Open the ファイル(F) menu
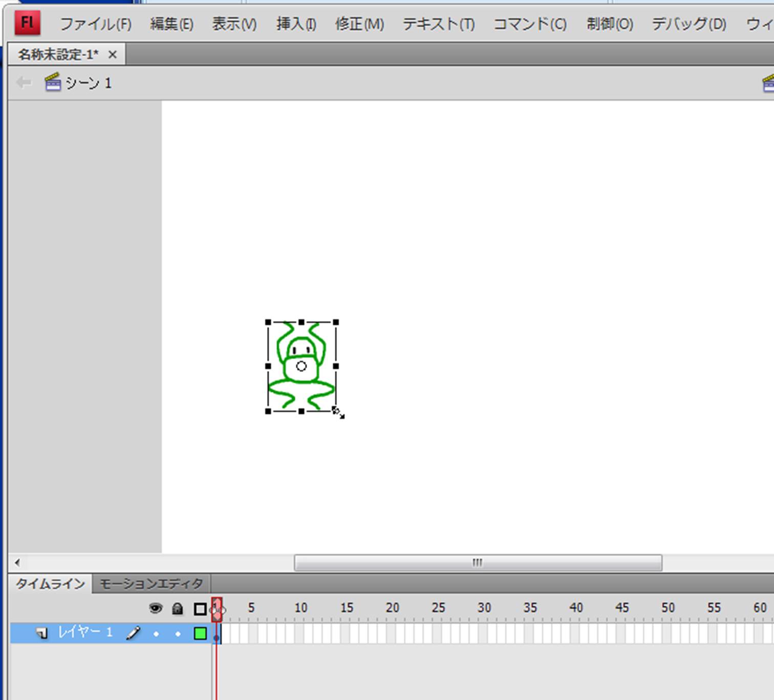Image resolution: width=774 pixels, height=700 pixels. 95,24
